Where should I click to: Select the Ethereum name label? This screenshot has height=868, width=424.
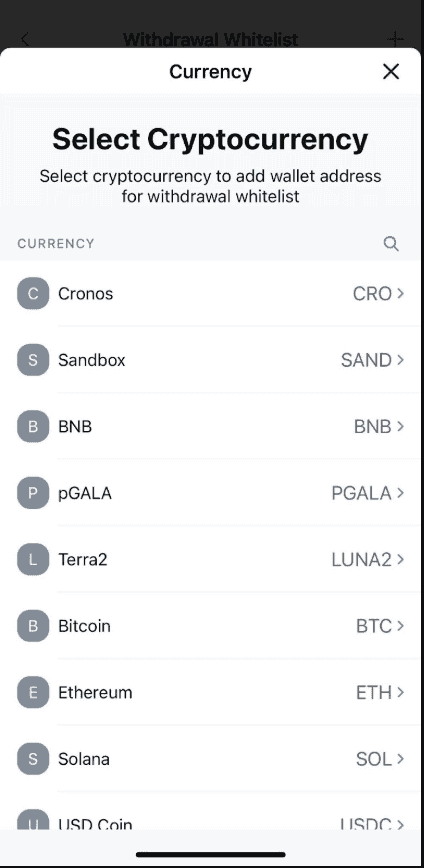(x=95, y=693)
